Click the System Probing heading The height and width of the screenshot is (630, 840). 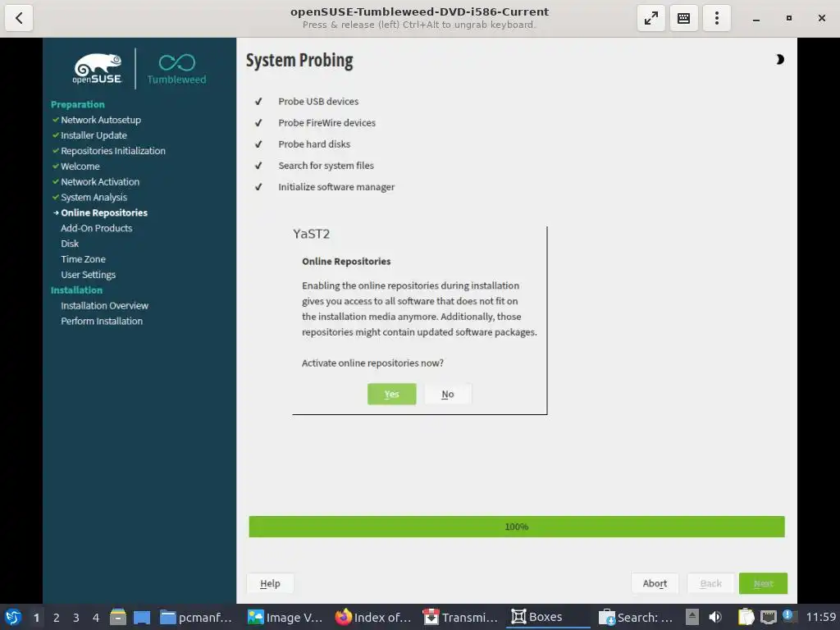point(299,61)
